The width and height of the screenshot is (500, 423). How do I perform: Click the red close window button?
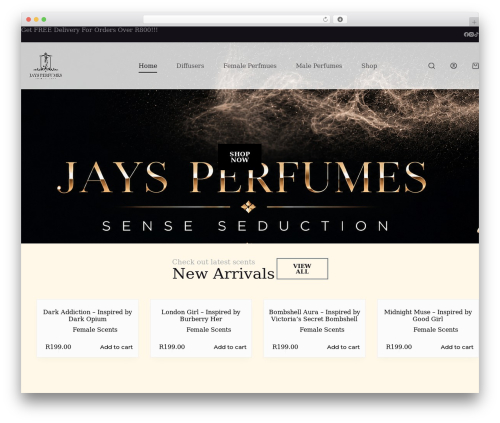(29, 19)
